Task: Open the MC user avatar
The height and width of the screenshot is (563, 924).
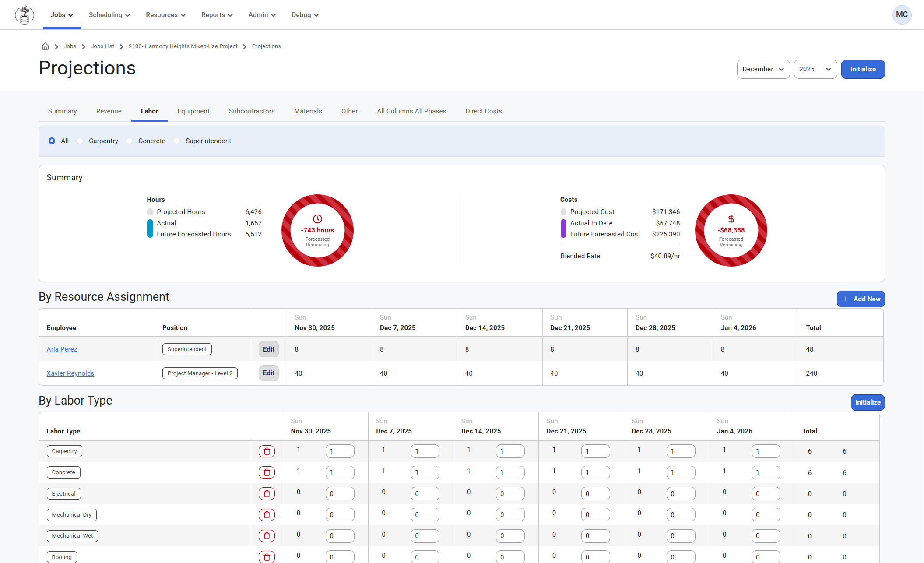Action: (901, 15)
